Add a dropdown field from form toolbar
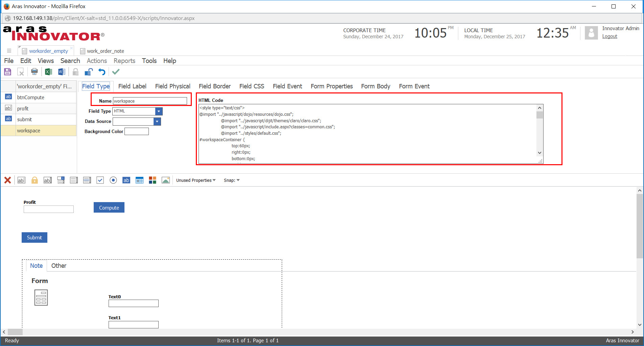The width and height of the screenshot is (644, 346). point(61,180)
